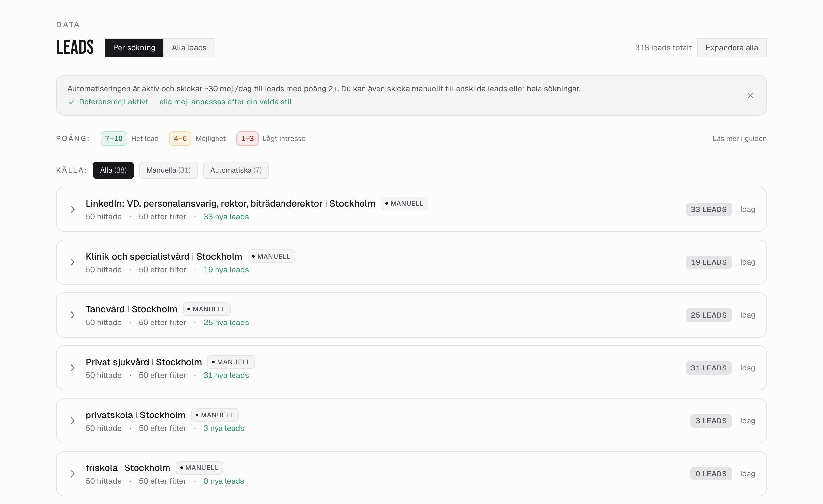The height and width of the screenshot is (504, 823).
Task: Select the Alla (38) source filter
Action: [113, 170]
